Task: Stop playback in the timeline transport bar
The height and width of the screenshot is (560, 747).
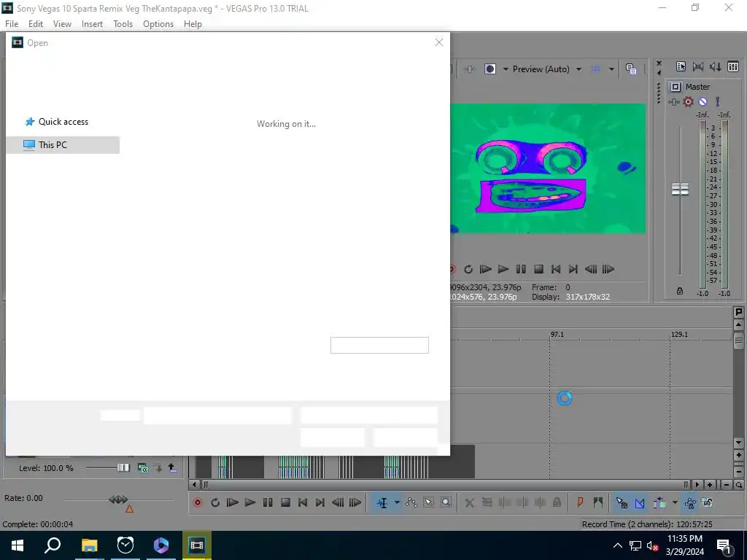Action: (285, 502)
